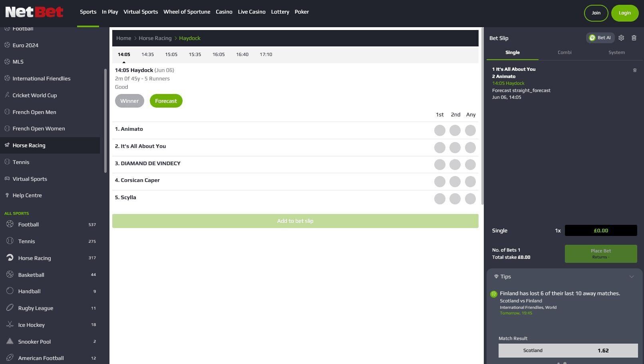Click the French Open Women icon

click(7, 128)
